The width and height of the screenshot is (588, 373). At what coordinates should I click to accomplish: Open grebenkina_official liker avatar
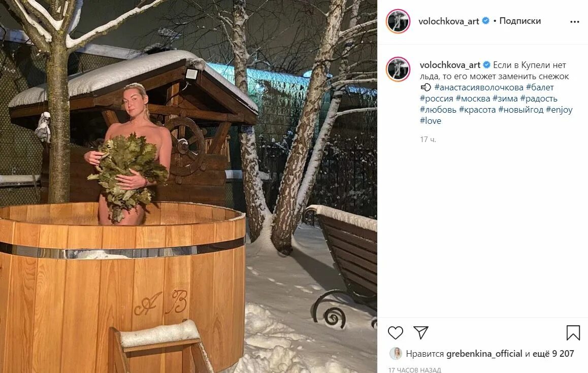[396, 354]
